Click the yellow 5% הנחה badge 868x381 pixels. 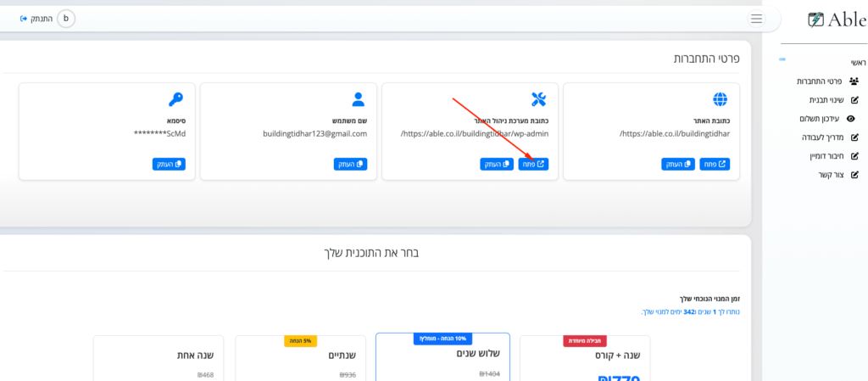click(299, 341)
